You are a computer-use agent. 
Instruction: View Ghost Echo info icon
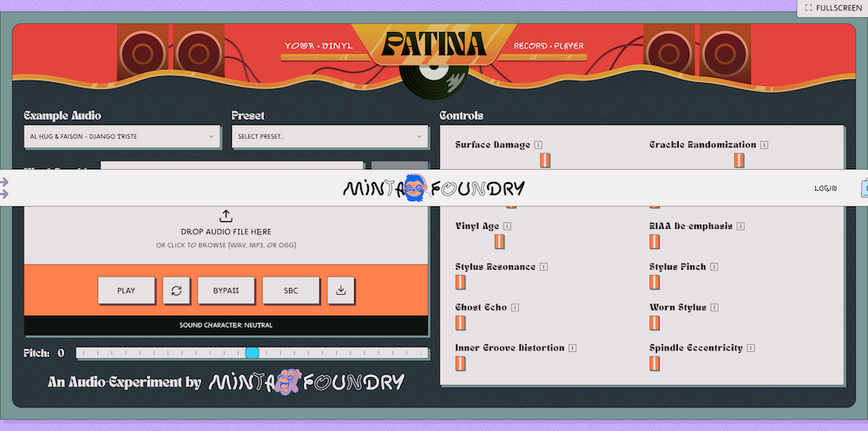pos(515,308)
